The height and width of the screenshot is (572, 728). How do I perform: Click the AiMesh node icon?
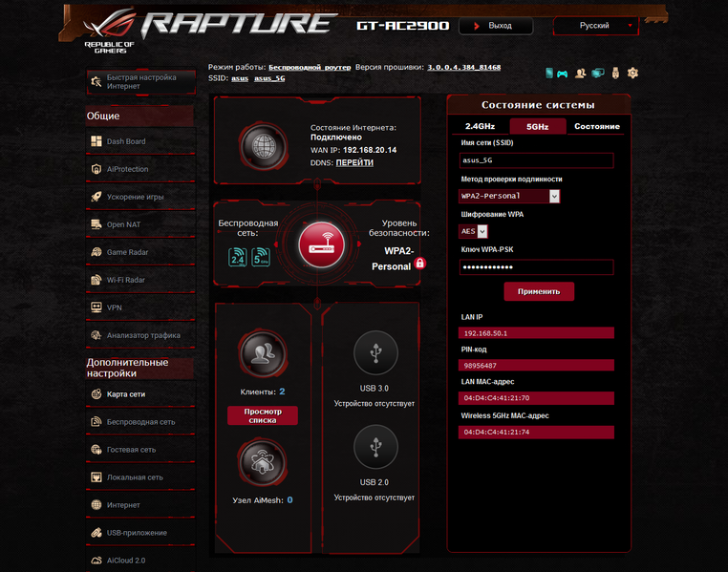click(x=263, y=462)
